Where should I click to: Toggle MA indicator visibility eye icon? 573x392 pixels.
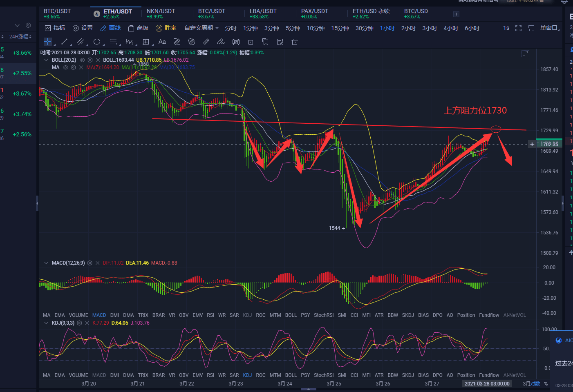(65, 67)
